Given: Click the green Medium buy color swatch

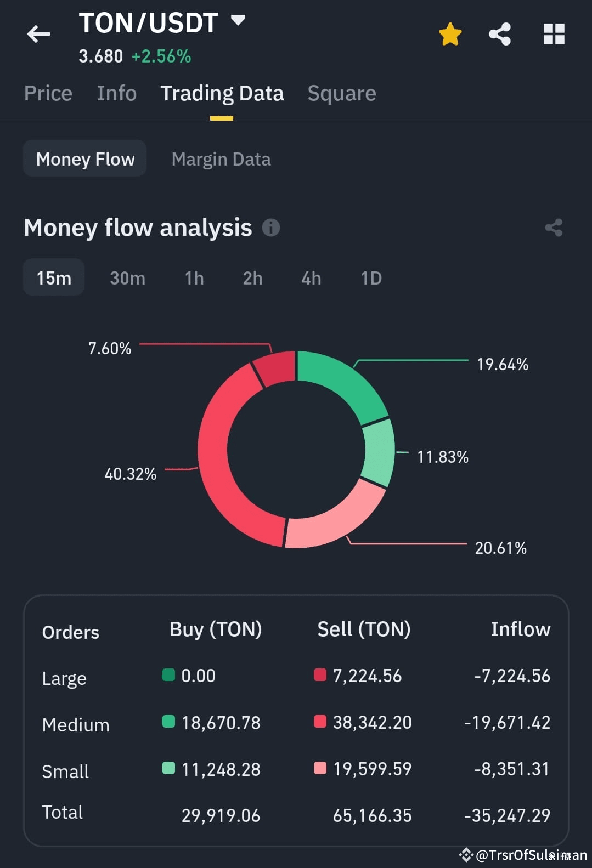Looking at the screenshot, I should (x=168, y=721).
